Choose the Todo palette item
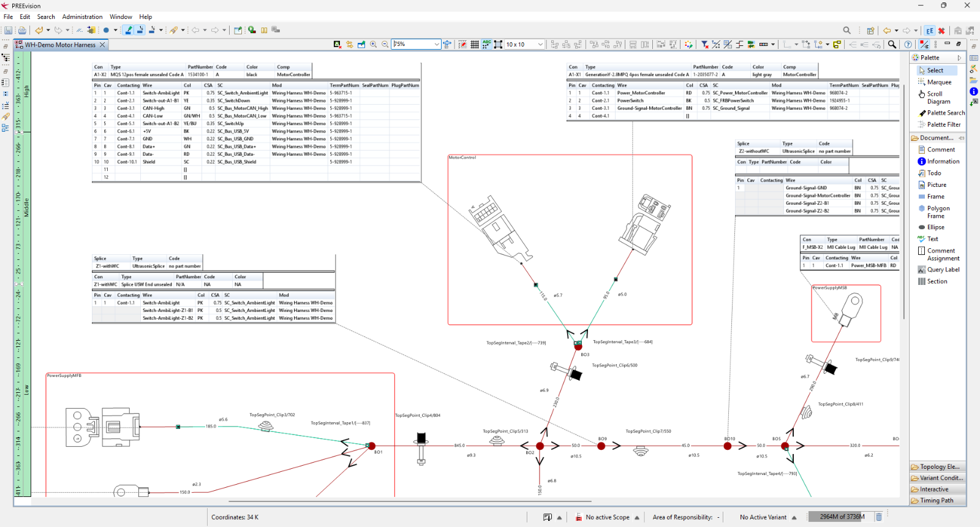 (x=930, y=173)
